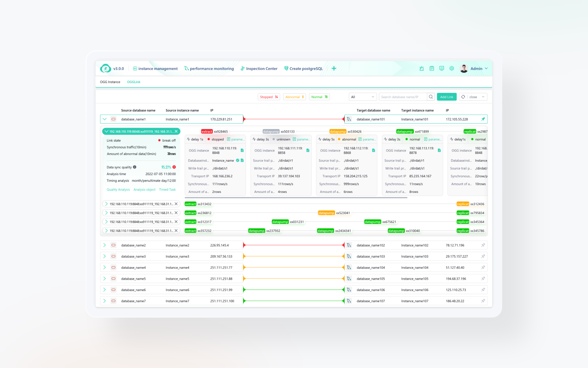Unpin the database_name1 row pin icon
The image size is (588, 368).
tap(483, 119)
